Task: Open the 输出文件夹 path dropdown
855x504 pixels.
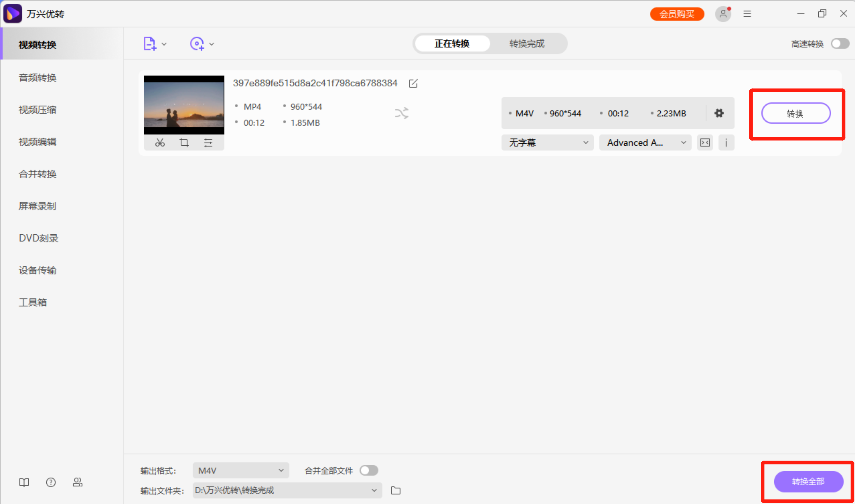Action: (x=287, y=490)
